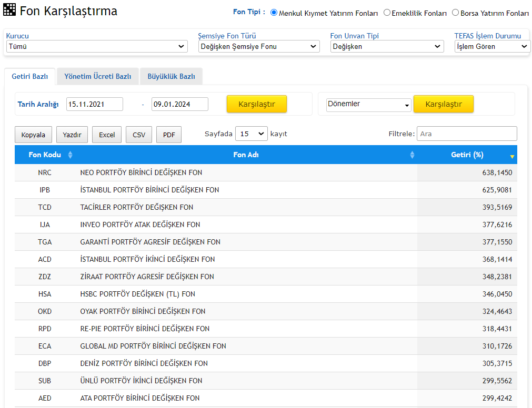This screenshot has width=532, height=408.
Task: Click Karşılaştır next to date range
Action: 257,104
